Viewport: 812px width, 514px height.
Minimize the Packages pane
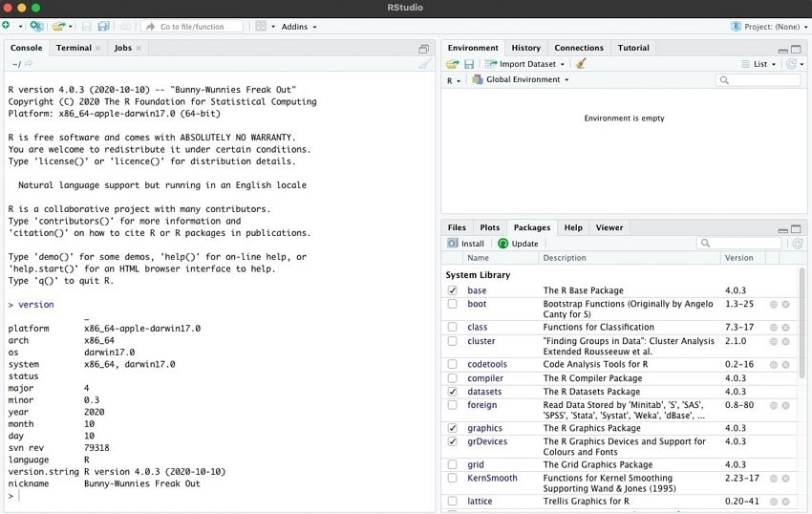783,229
